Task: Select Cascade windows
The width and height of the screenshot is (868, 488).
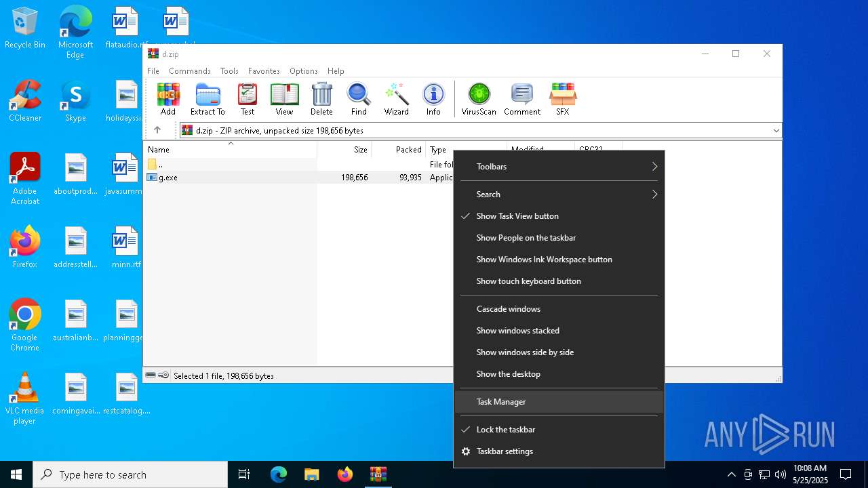Action: pyautogui.click(x=559, y=309)
